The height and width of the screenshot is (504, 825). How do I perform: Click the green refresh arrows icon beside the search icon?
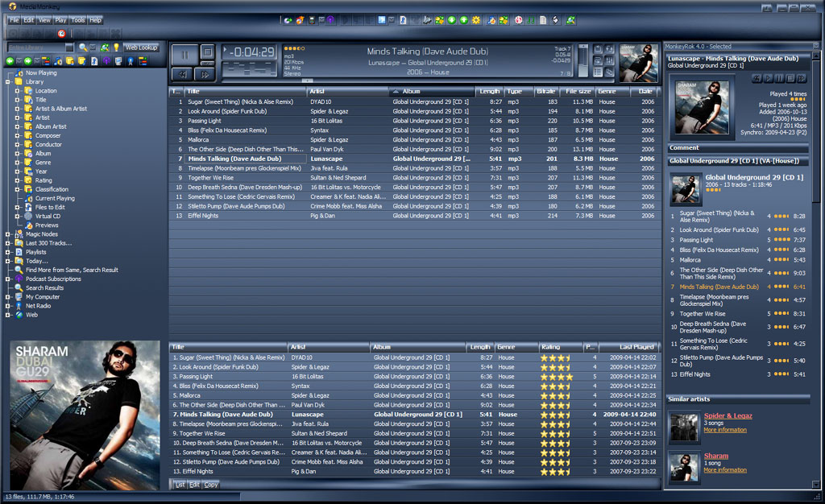pyautogui.click(x=105, y=48)
